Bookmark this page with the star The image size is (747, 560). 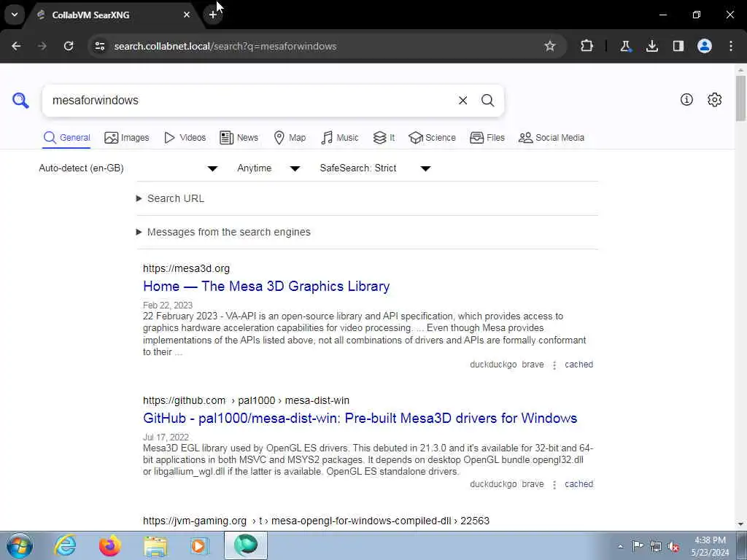550,46
